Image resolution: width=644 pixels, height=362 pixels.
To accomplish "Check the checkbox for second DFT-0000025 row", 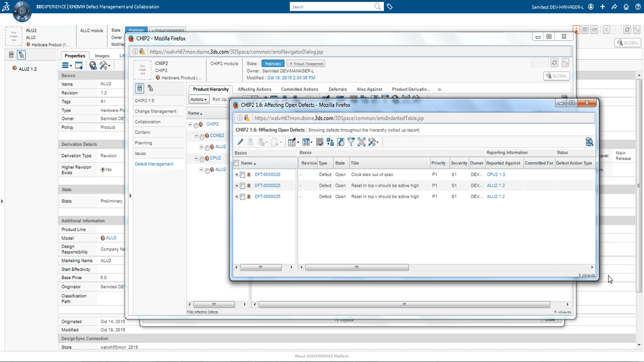I will pyautogui.click(x=243, y=197).
